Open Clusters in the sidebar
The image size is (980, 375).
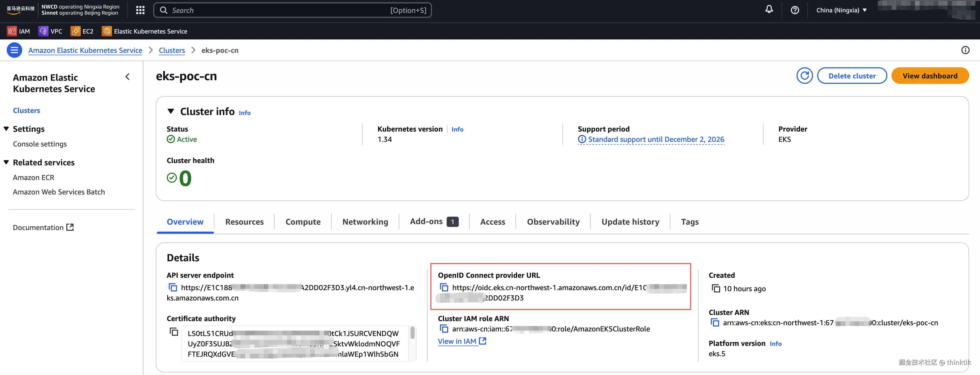coord(27,110)
